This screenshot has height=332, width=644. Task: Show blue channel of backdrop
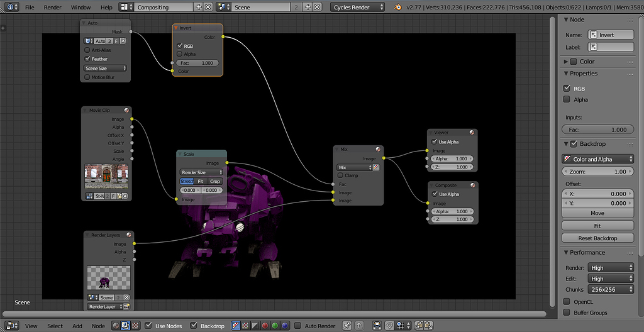(x=285, y=326)
